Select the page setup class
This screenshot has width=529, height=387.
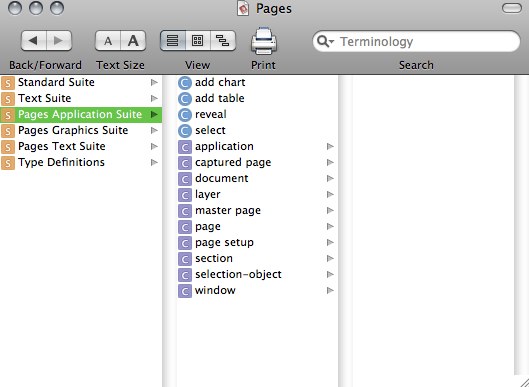257,243
